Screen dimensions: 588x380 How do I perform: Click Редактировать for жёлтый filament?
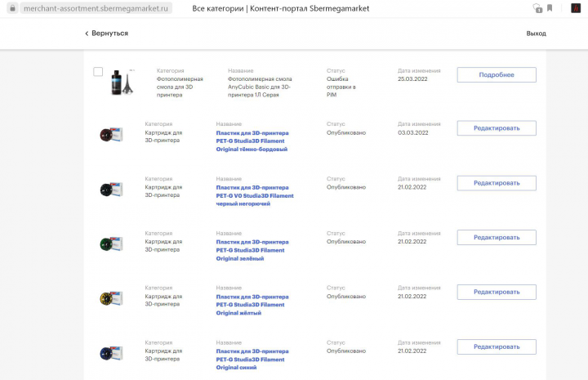(x=497, y=292)
